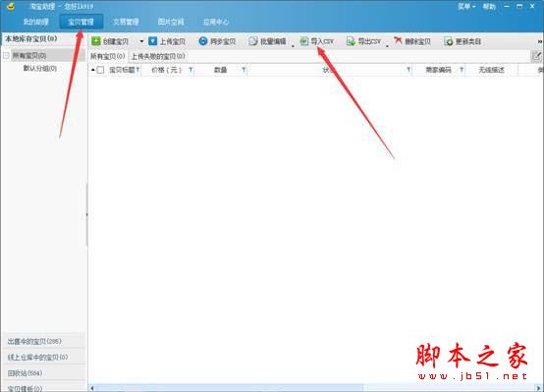Click the 商家编码 column header
The width and height of the screenshot is (544, 392).
(x=439, y=70)
